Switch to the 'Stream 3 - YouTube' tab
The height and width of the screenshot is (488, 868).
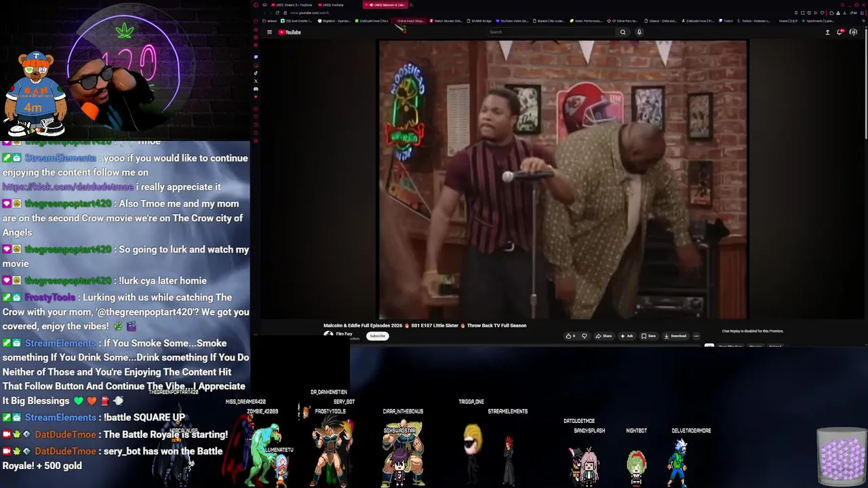291,5
